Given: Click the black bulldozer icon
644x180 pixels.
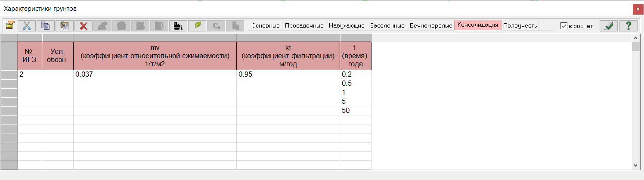Looking at the screenshot, I should (177, 26).
